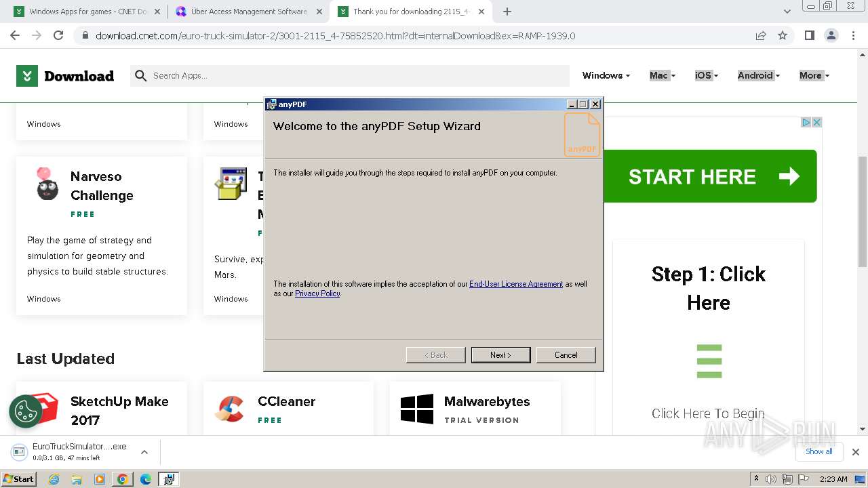This screenshot has height=488, width=868.
Task: Focus the Search Apps input field
Action: (x=359, y=76)
